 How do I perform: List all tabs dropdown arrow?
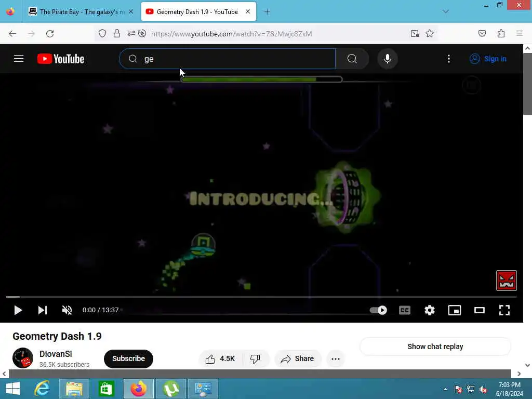pos(446,11)
